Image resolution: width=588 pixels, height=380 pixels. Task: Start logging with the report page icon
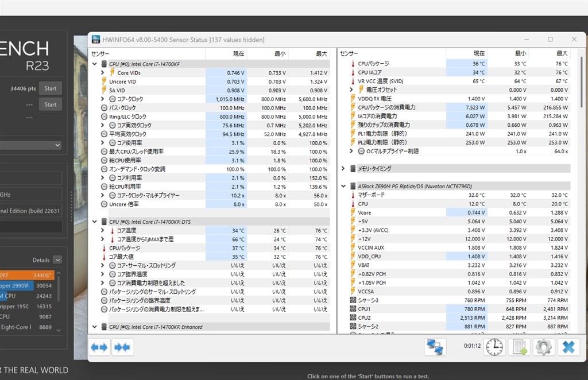click(519, 346)
